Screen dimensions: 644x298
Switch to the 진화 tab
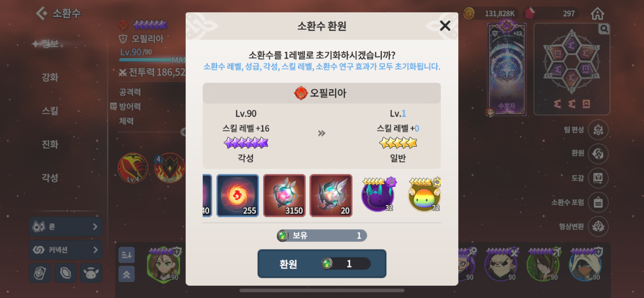[x=50, y=144]
